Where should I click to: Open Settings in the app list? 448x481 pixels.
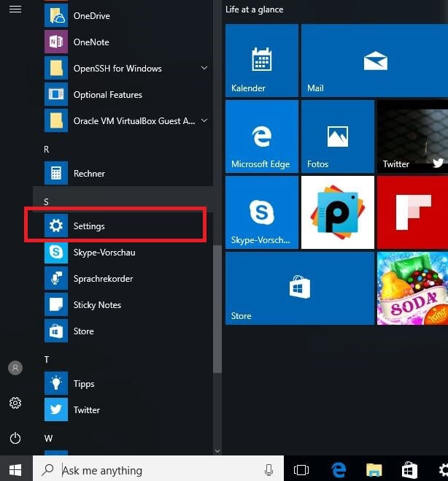[123, 226]
